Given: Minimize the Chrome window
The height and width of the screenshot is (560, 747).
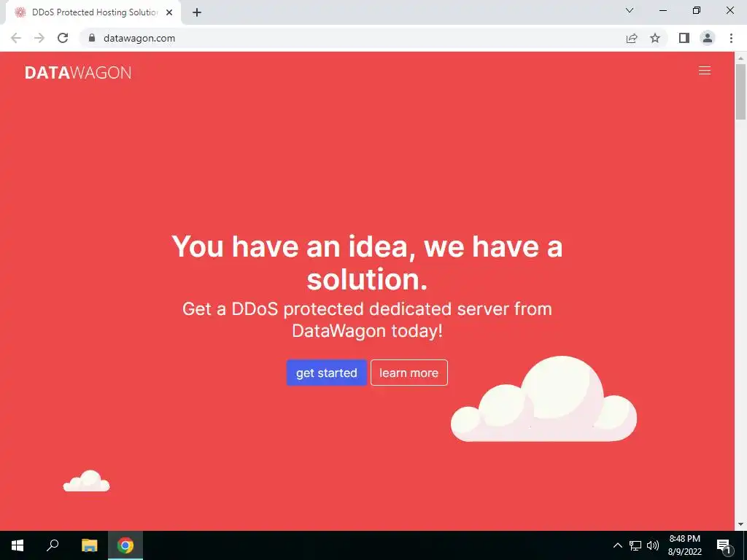Looking at the screenshot, I should [x=663, y=10].
